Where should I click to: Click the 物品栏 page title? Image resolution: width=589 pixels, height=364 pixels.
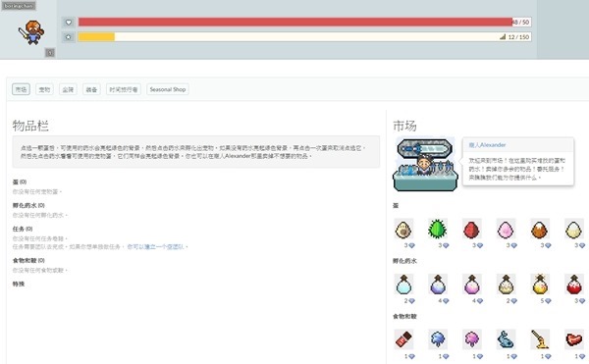tap(30, 126)
